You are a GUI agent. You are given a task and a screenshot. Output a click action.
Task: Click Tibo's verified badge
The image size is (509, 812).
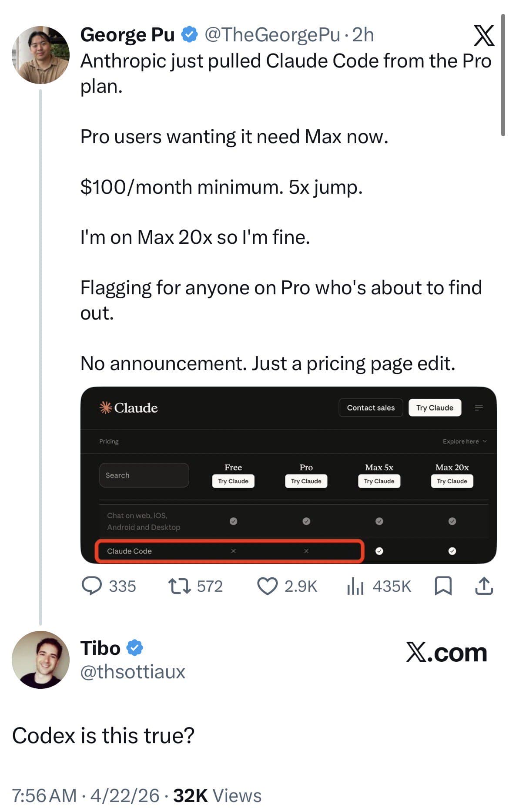coord(135,648)
